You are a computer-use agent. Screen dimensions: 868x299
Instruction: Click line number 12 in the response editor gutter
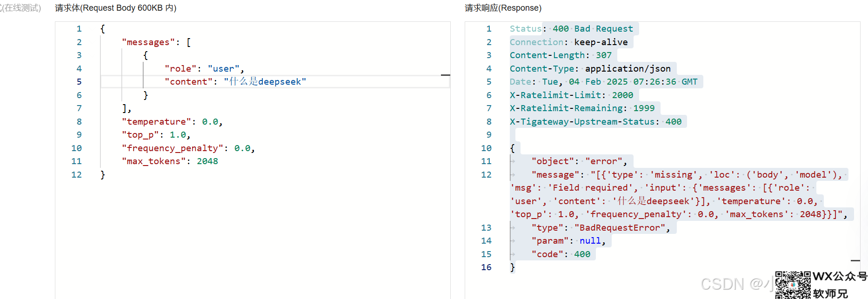point(486,175)
